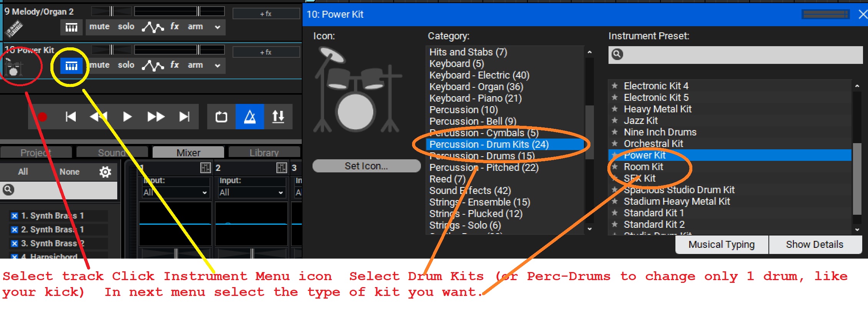Click the fast forward transport button
The height and width of the screenshot is (309, 868).
point(156,117)
